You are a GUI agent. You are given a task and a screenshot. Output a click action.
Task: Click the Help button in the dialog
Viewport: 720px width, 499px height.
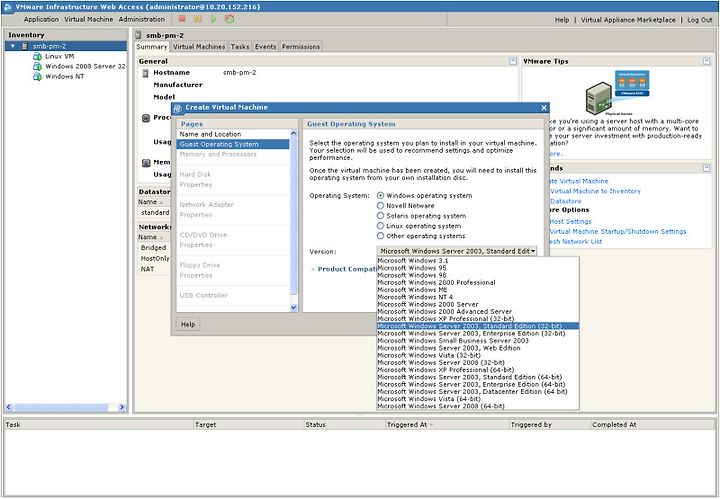(188, 324)
